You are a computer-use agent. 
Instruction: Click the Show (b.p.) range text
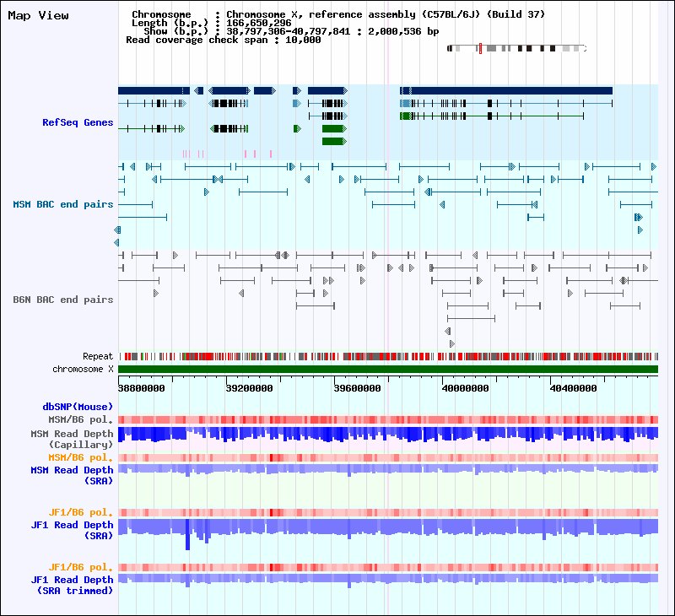(x=291, y=31)
